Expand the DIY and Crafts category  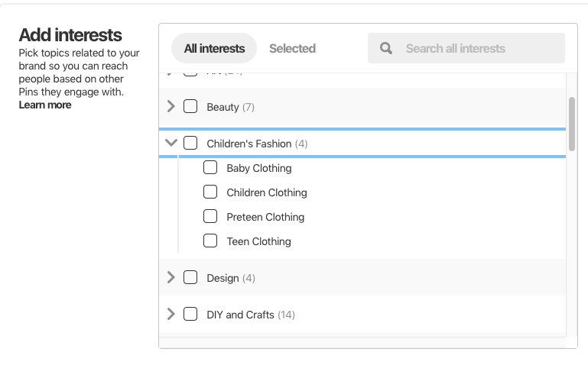pos(171,314)
